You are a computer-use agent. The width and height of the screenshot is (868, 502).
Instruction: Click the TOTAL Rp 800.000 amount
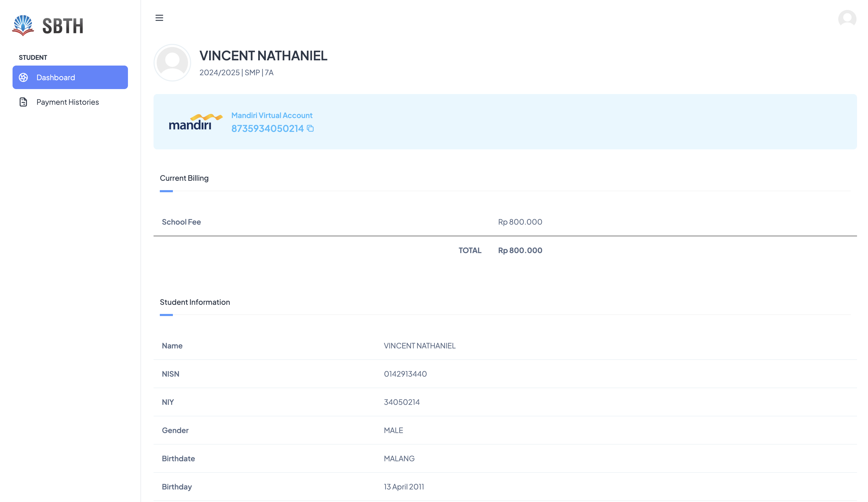[520, 250]
